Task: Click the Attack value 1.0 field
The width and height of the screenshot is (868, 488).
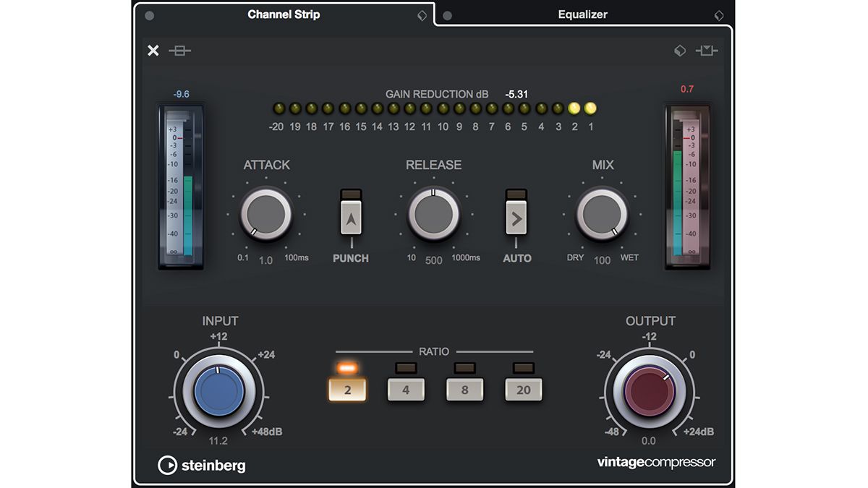Action: click(265, 260)
